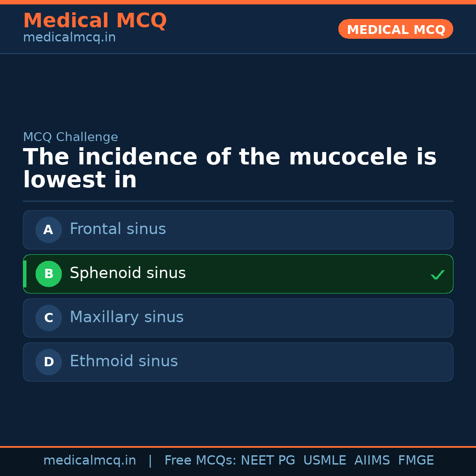Click the orange MEDICAL MCQ badge
Viewport: 476px width, 476px height.
[395, 29]
